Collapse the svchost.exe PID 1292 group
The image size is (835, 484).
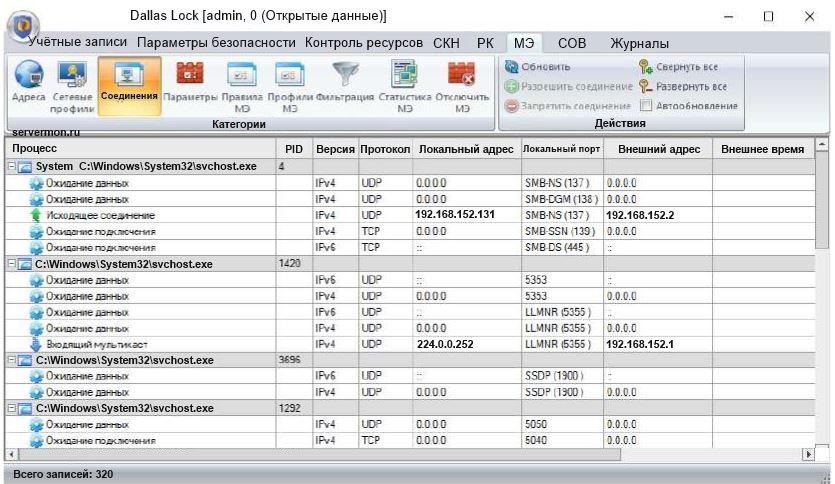click(11, 408)
